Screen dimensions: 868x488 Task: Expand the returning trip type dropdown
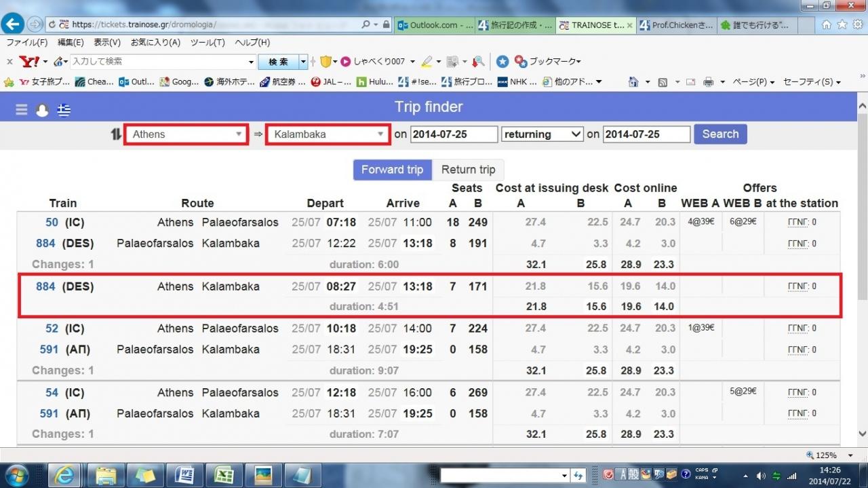click(x=542, y=134)
